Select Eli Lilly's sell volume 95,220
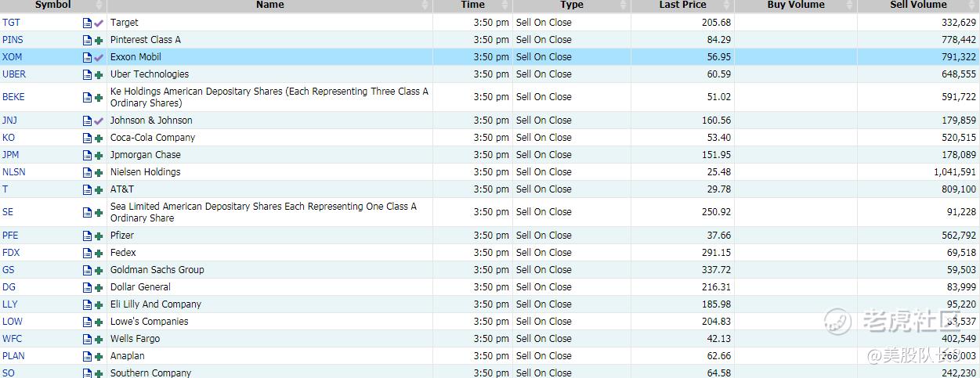Screen dimensions: 980x378 961,304
